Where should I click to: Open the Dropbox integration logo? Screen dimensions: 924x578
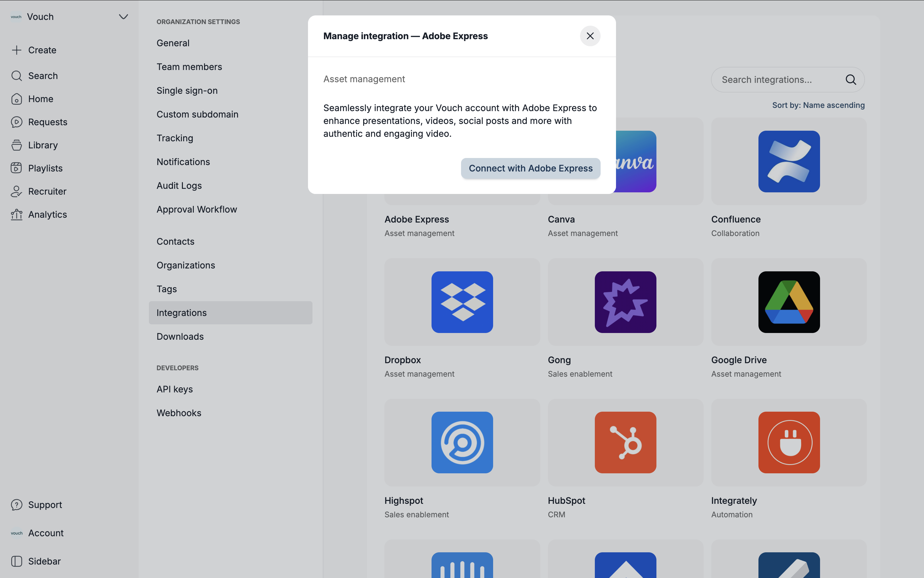(x=462, y=302)
